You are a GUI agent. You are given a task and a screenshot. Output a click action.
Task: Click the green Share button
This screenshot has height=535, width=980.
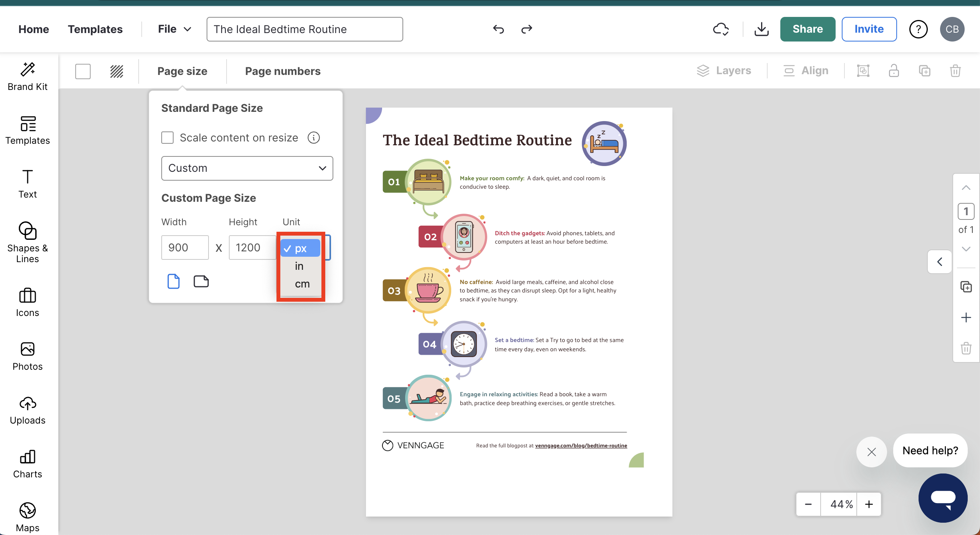(x=808, y=29)
